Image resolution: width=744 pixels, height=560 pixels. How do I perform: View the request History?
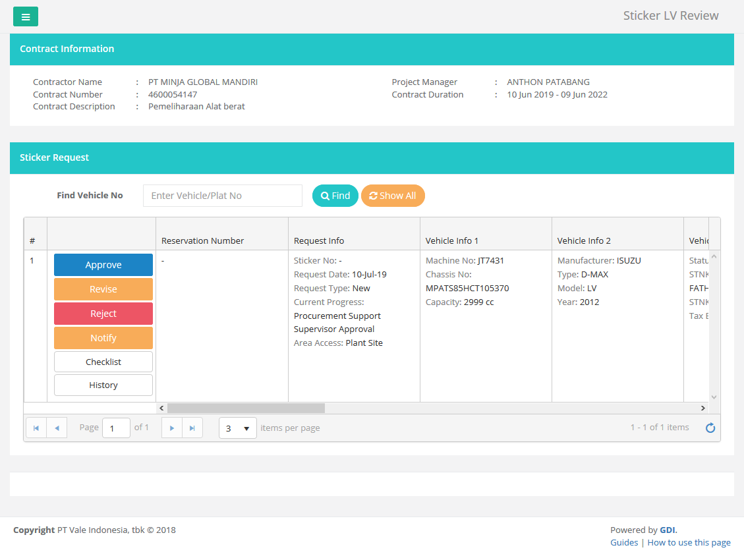pyautogui.click(x=103, y=385)
